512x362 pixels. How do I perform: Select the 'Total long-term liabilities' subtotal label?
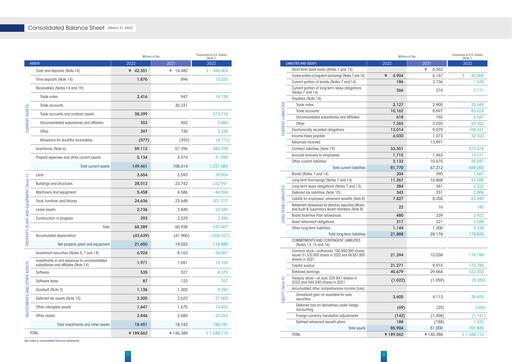347,234
